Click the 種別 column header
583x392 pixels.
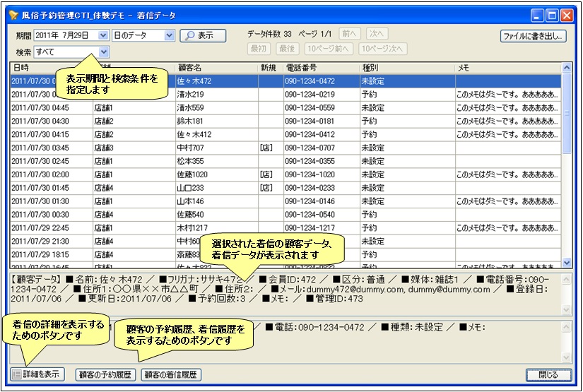tap(406, 68)
